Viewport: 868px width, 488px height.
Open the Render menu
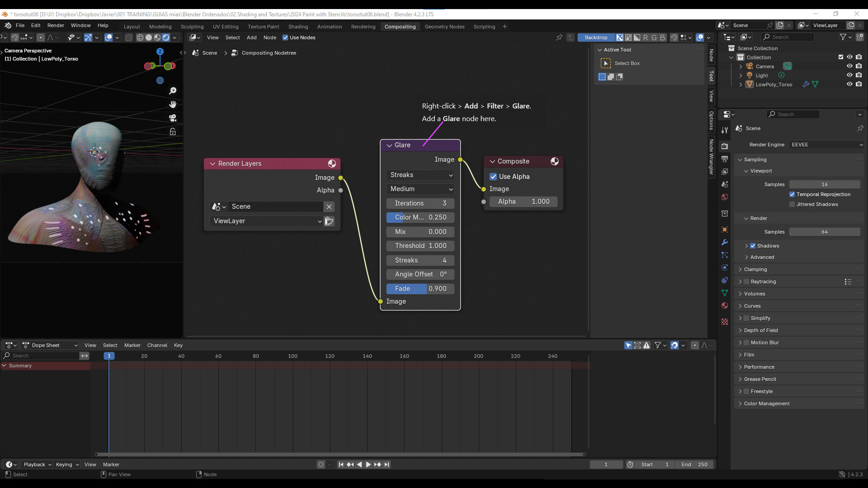[x=56, y=25]
